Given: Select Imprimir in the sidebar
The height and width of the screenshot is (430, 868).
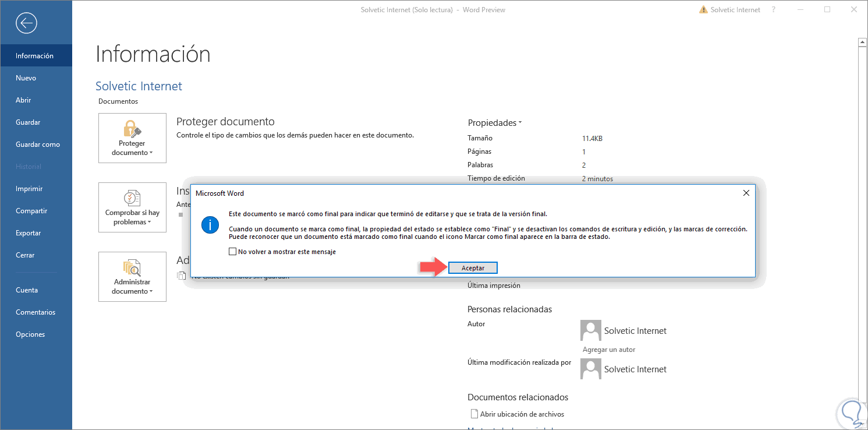Looking at the screenshot, I should click(36, 189).
